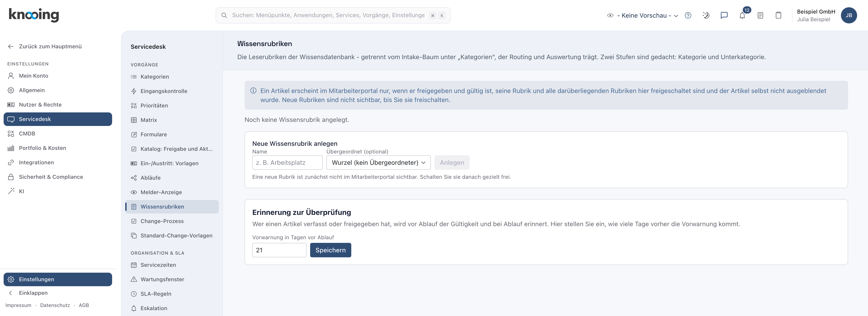Click the Eingangskontrolle lightning icon
The image size is (868, 316).
click(134, 91)
